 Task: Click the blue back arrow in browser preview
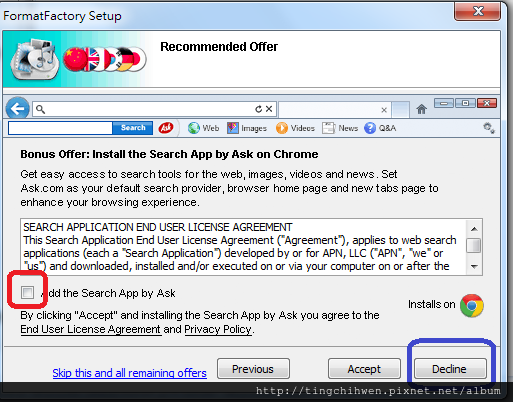pyautogui.click(x=17, y=108)
